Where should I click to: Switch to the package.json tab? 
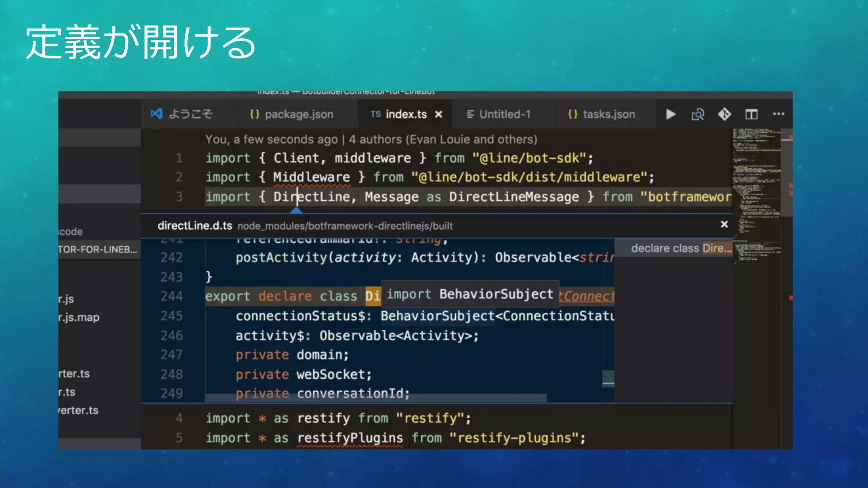coord(299,114)
